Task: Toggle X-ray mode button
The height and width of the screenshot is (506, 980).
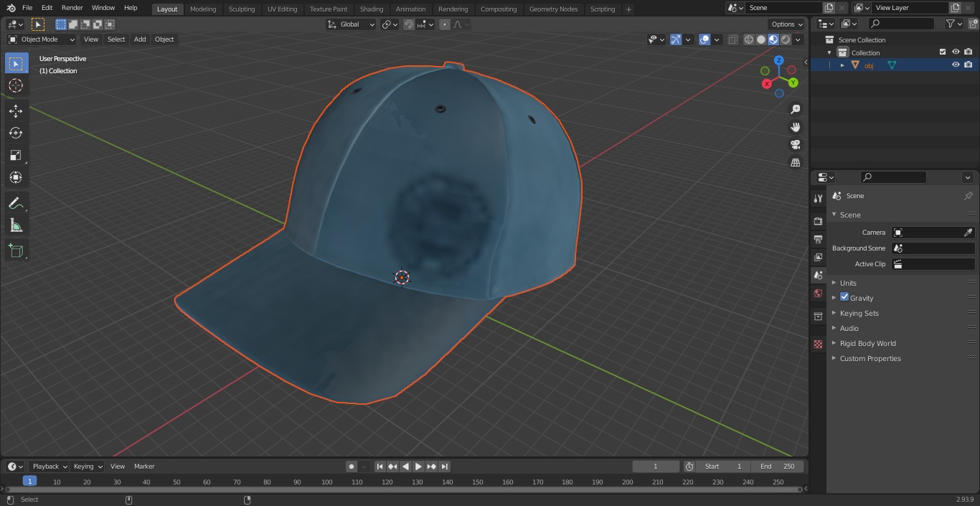Action: 732,39
